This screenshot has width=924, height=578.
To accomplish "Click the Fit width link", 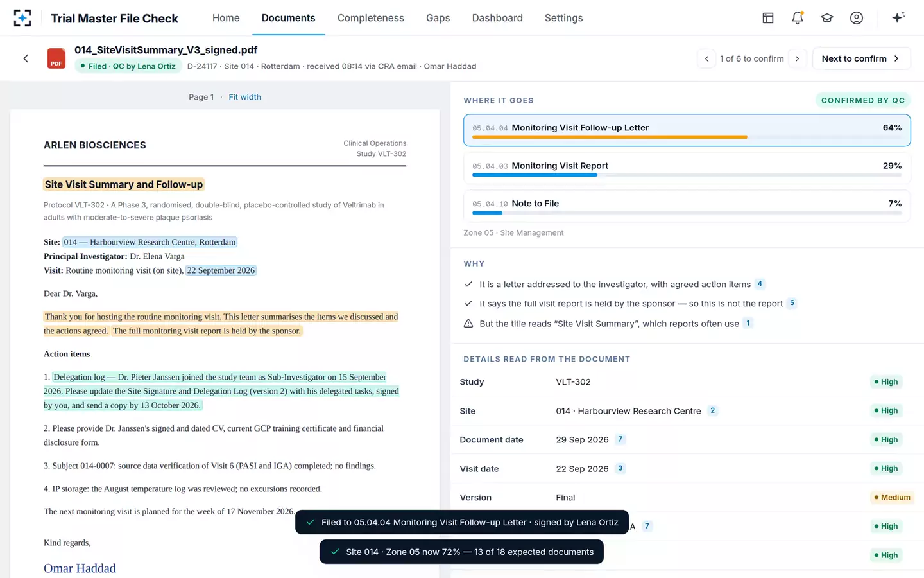I will pos(245,97).
